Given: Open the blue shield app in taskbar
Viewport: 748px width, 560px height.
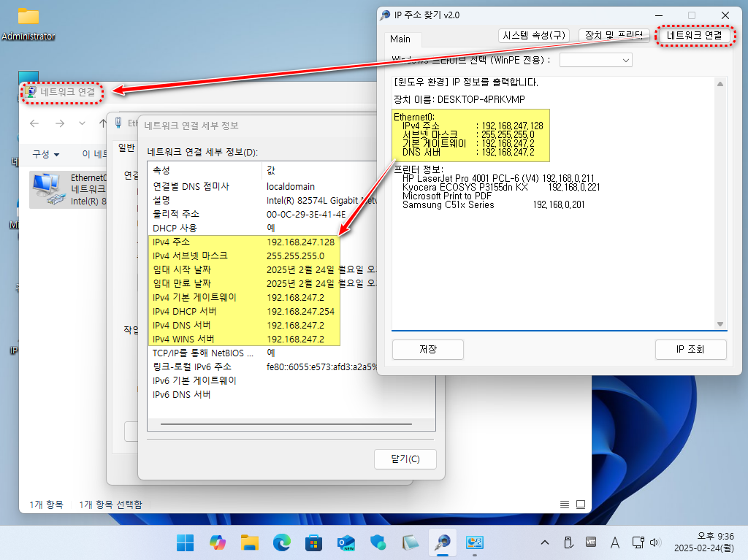Looking at the screenshot, I should [378, 542].
